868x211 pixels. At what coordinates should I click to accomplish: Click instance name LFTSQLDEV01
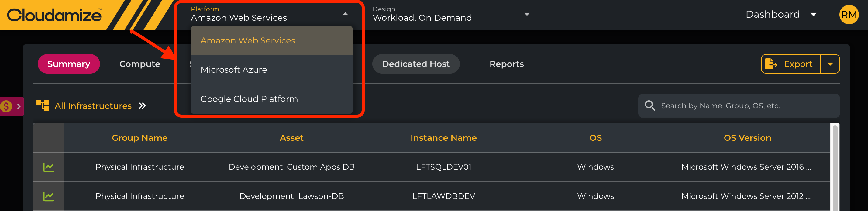pos(443,167)
